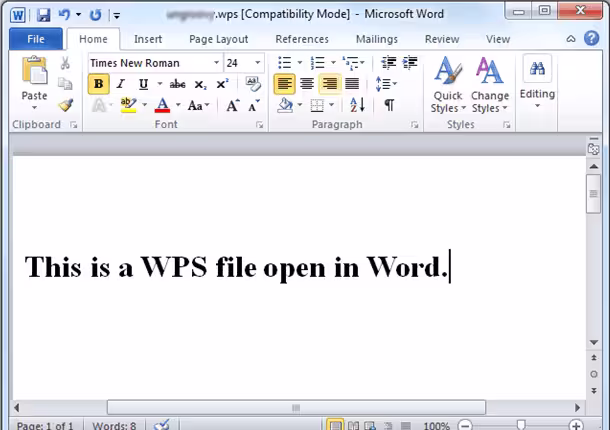Open the font name dropdown list

(x=216, y=63)
